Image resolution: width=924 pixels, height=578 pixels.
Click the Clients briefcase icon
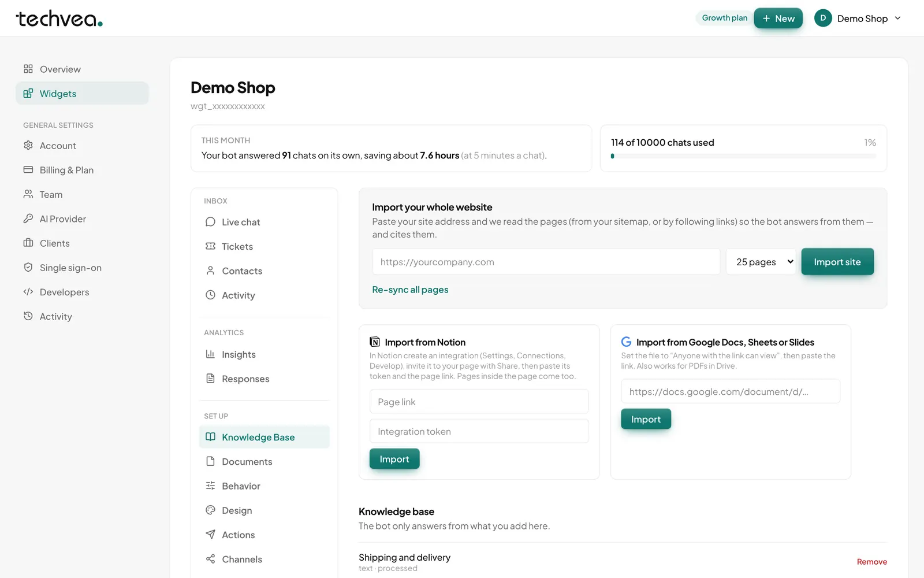[28, 243]
